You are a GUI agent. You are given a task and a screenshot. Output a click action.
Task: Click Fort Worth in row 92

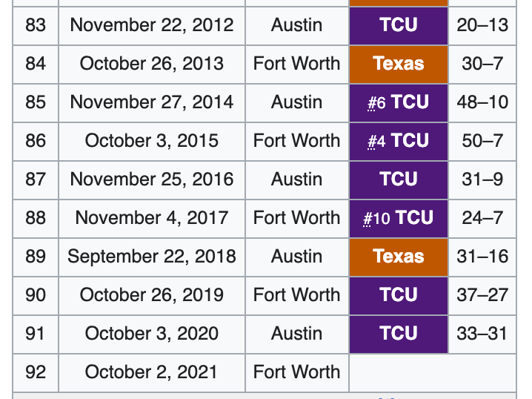297,372
